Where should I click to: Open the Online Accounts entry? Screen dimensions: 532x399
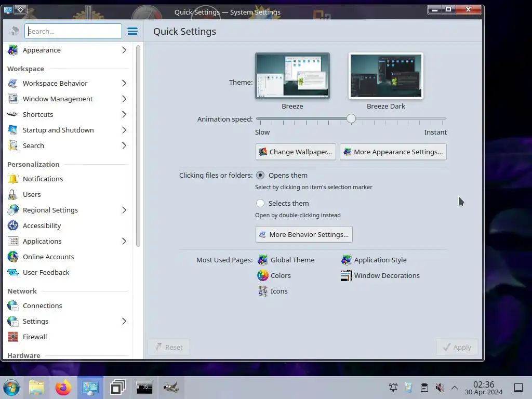[x=67, y=257]
